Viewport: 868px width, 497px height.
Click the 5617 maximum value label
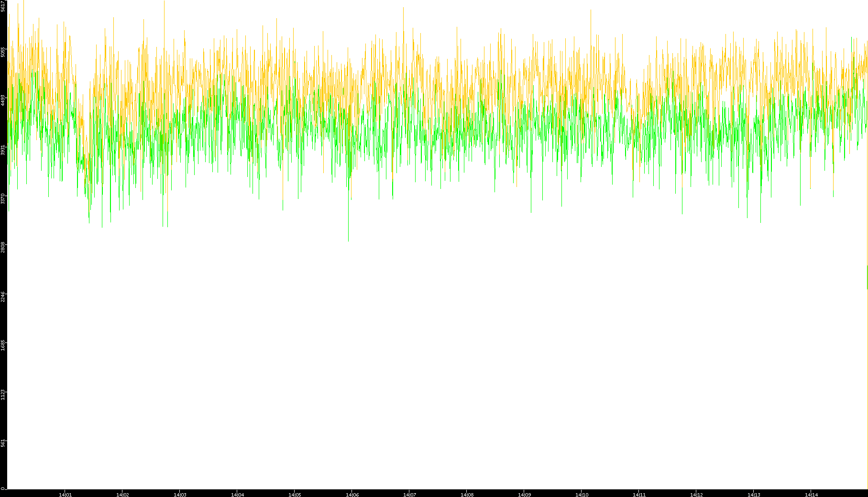(3, 6)
